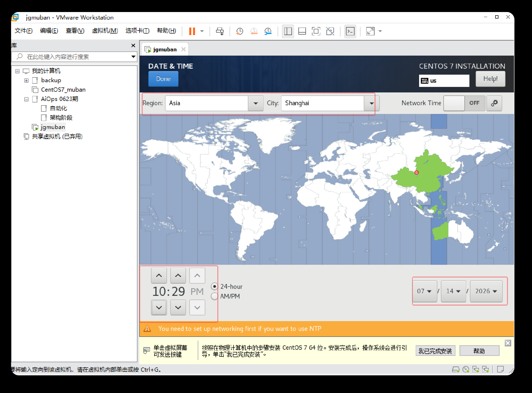Click the stretch guest display icon

[x=370, y=31]
